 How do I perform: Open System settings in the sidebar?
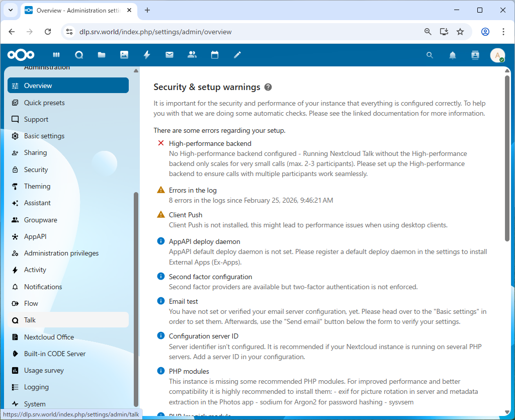tap(68, 404)
